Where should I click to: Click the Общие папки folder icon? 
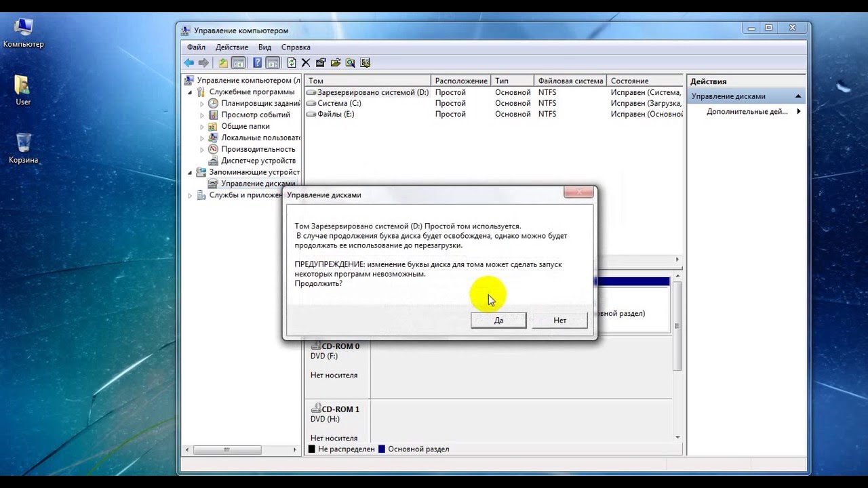(x=214, y=126)
